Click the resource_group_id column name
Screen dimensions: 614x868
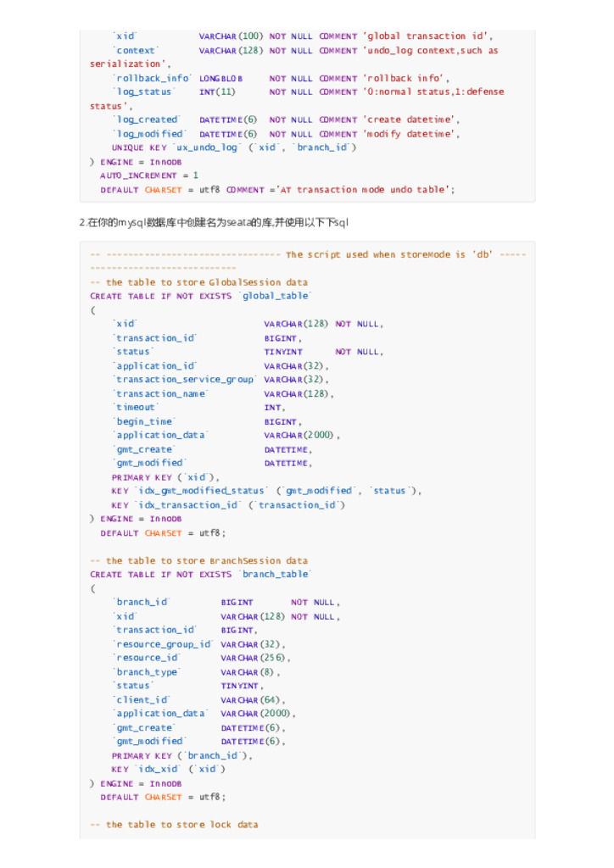(163, 644)
